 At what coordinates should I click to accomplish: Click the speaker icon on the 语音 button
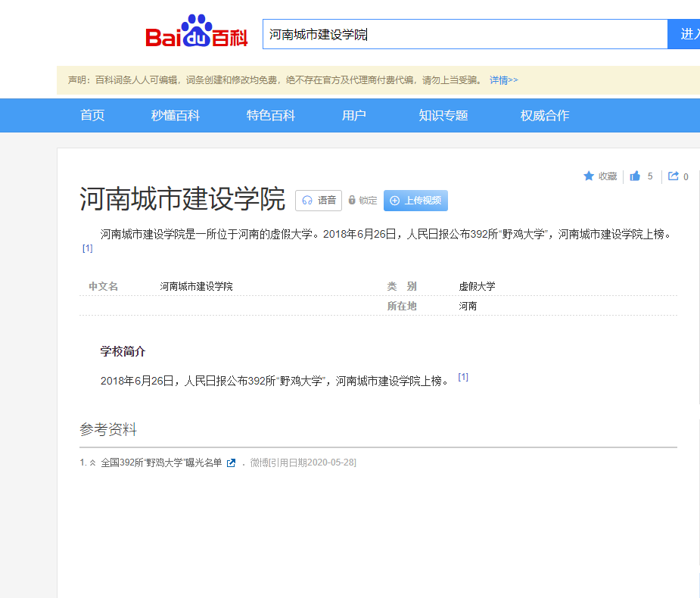point(307,200)
